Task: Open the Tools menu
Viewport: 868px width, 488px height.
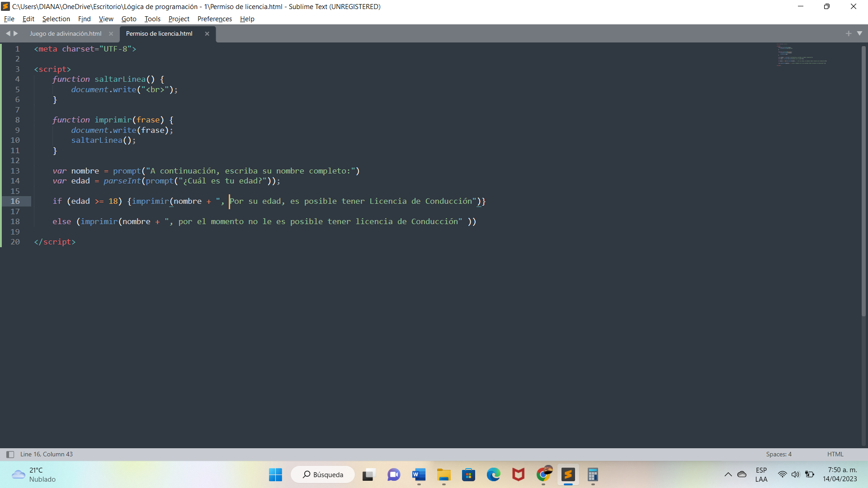Action: (152, 19)
